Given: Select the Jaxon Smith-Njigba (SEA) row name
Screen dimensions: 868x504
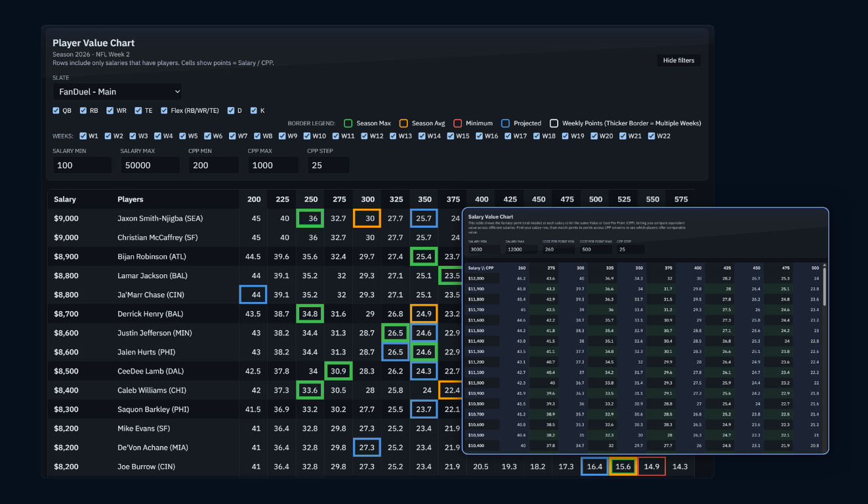Looking at the screenshot, I should (161, 219).
